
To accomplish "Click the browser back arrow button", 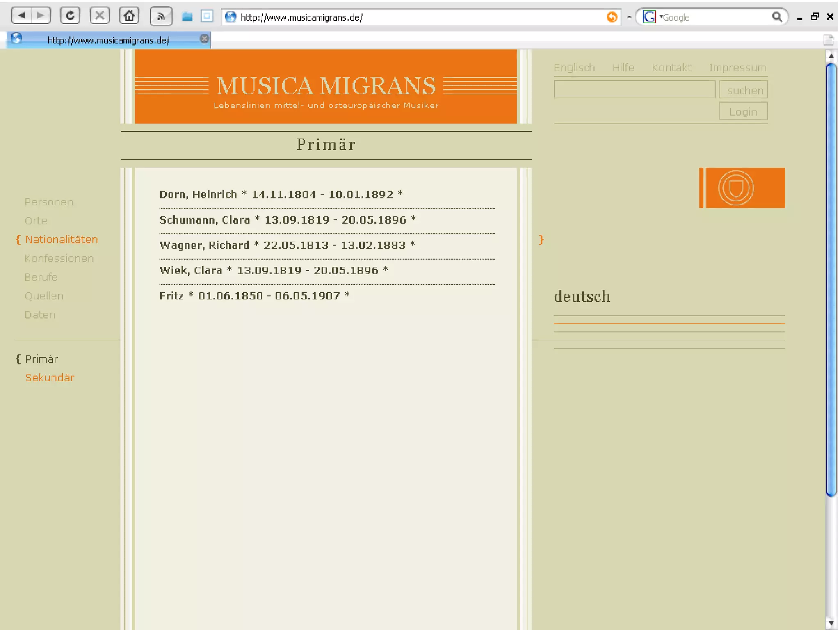I will coord(22,16).
